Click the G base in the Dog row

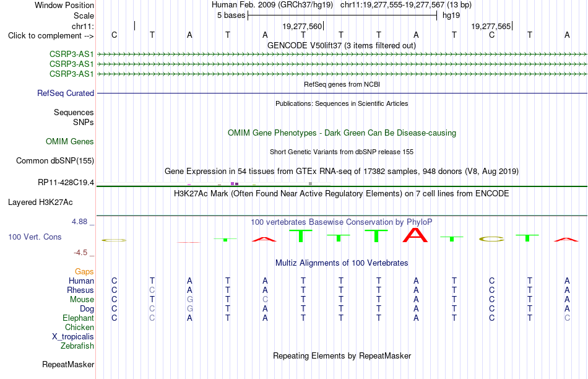[x=190, y=309]
